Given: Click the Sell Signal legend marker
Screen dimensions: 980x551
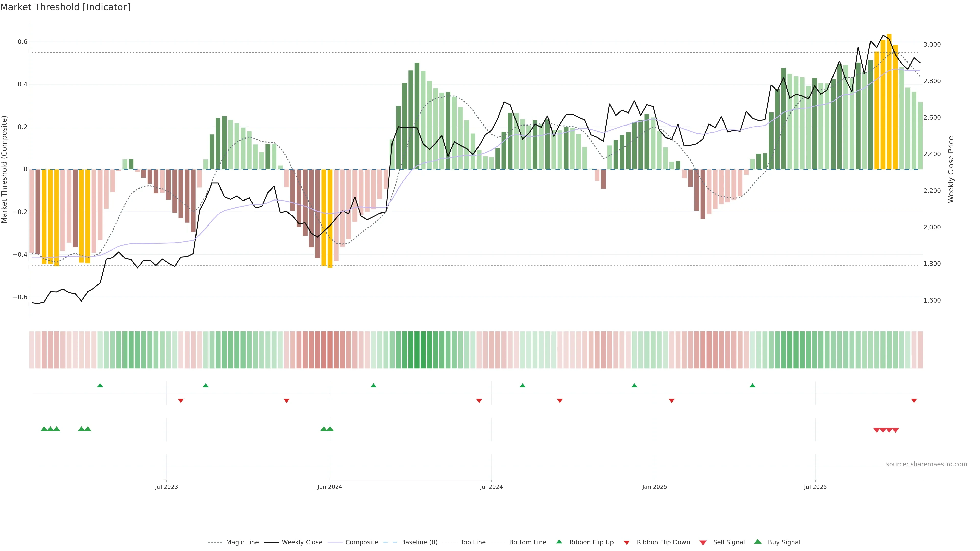Looking at the screenshot, I should 703,543.
